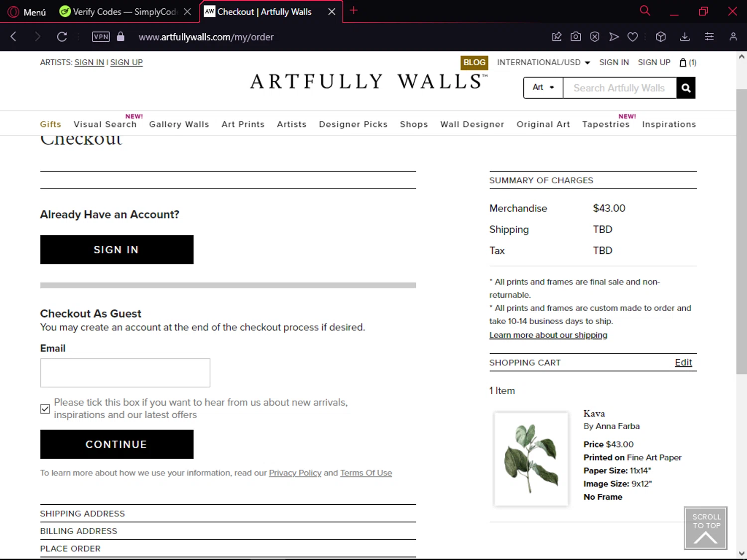The height and width of the screenshot is (560, 747).
Task: Reload the current page
Action: tap(62, 36)
